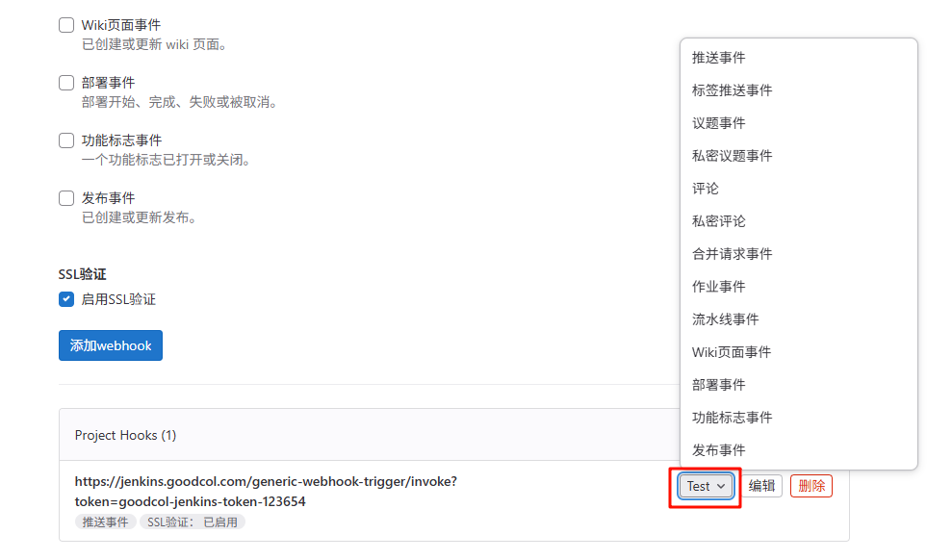Click the 添加webhook button
Viewport: 952px width, 560px height.
click(x=111, y=345)
